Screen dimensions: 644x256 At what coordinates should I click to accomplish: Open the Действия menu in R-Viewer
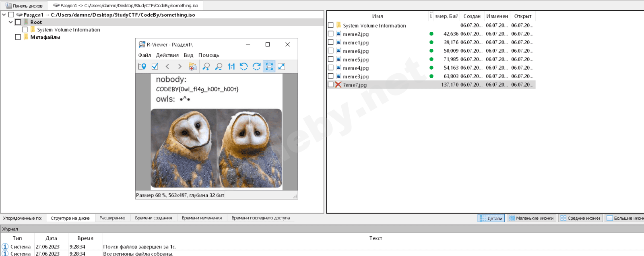point(167,55)
